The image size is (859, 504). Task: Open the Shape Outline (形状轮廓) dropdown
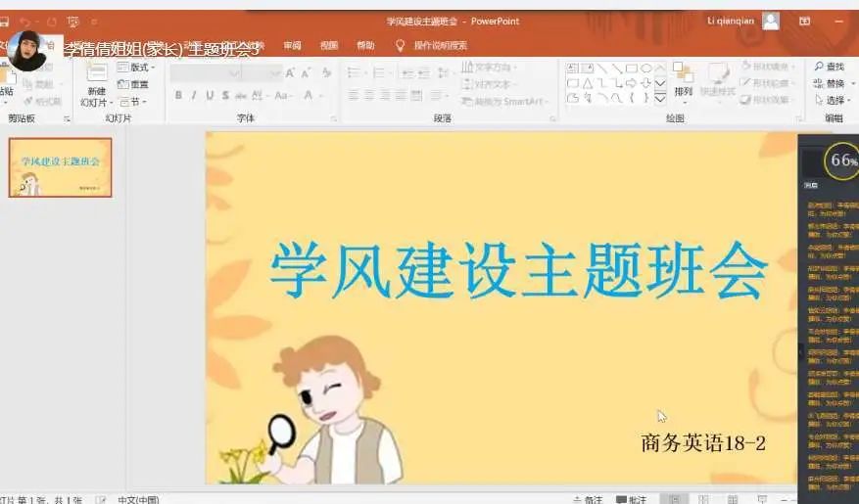pos(768,83)
